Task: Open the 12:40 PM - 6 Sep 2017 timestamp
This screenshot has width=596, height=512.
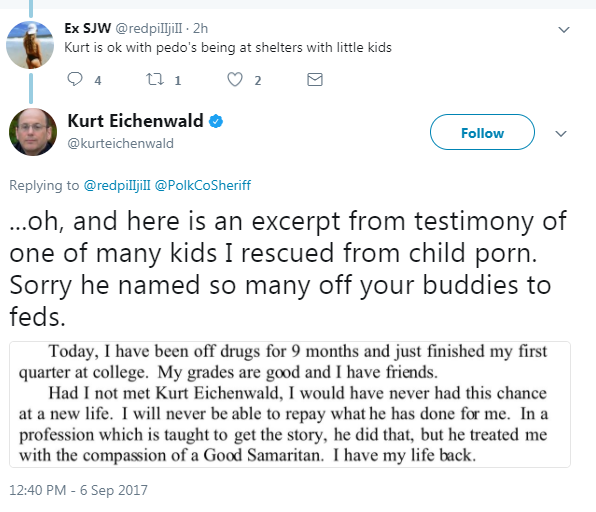Action: point(78,490)
